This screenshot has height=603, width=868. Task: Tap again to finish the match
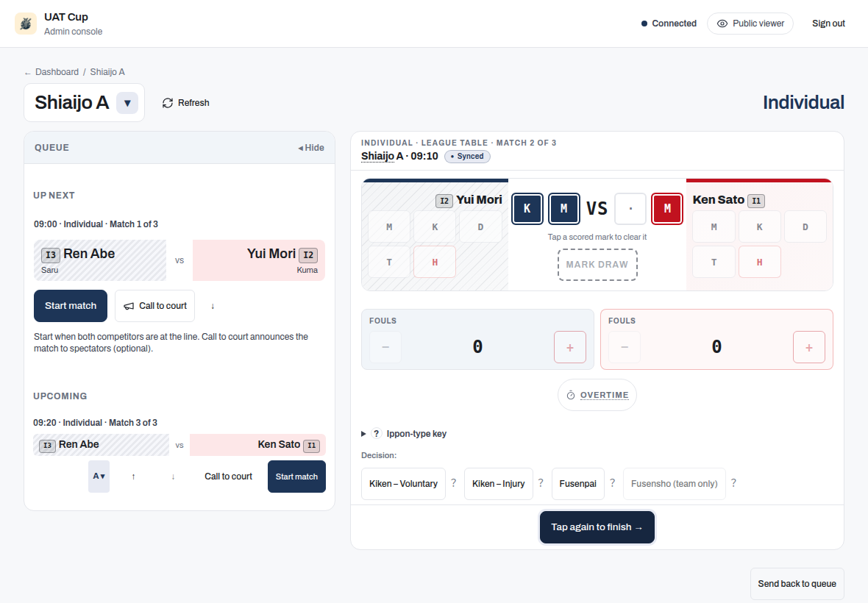(x=597, y=527)
